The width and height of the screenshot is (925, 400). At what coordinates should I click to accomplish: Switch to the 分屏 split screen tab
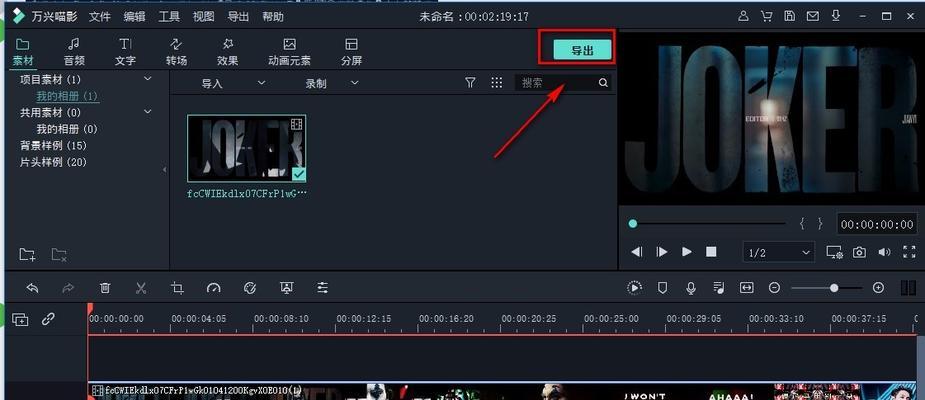point(352,52)
